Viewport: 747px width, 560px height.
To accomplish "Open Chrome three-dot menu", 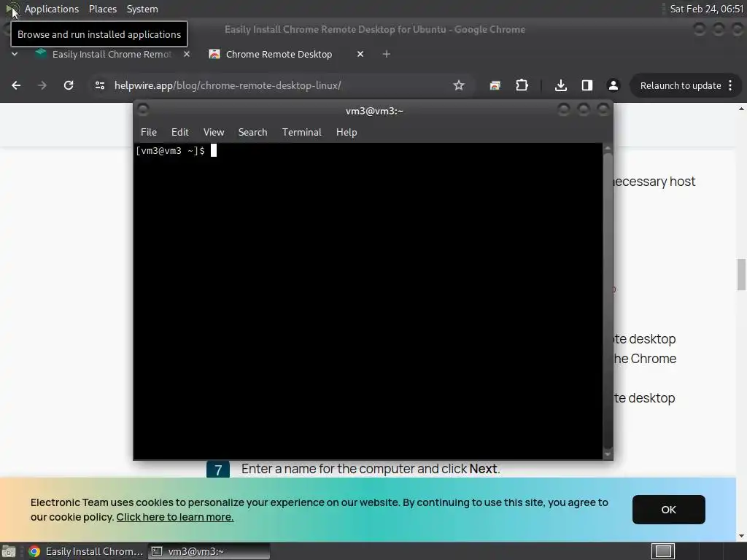I will pyautogui.click(x=730, y=86).
